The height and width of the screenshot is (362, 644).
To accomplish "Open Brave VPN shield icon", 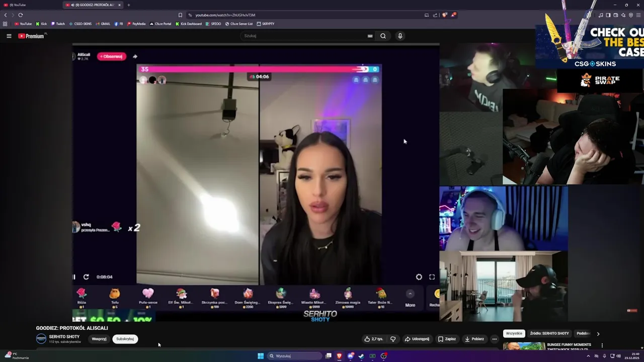I will pos(631,15).
